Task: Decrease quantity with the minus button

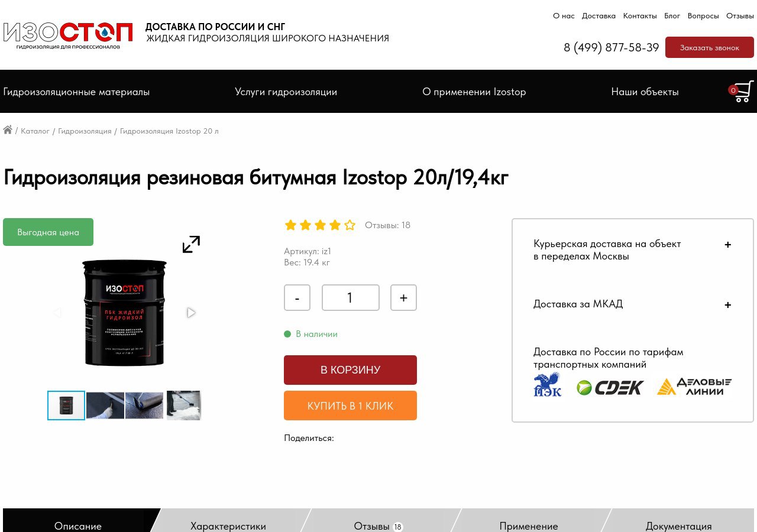Action: 297,297
